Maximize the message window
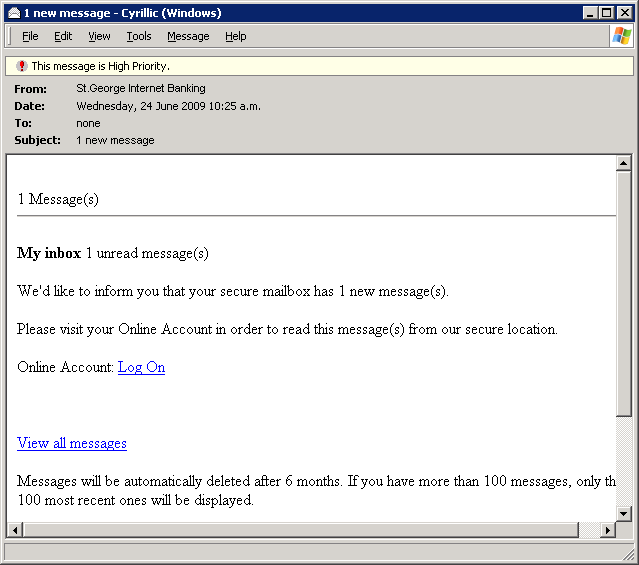Image resolution: width=639 pixels, height=565 pixels. [x=606, y=13]
